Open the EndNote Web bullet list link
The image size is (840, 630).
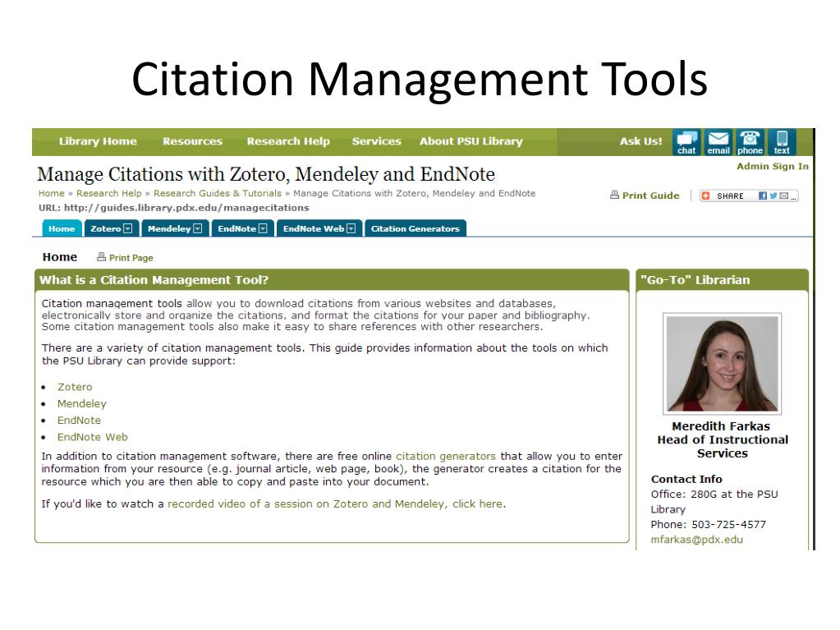click(92, 437)
